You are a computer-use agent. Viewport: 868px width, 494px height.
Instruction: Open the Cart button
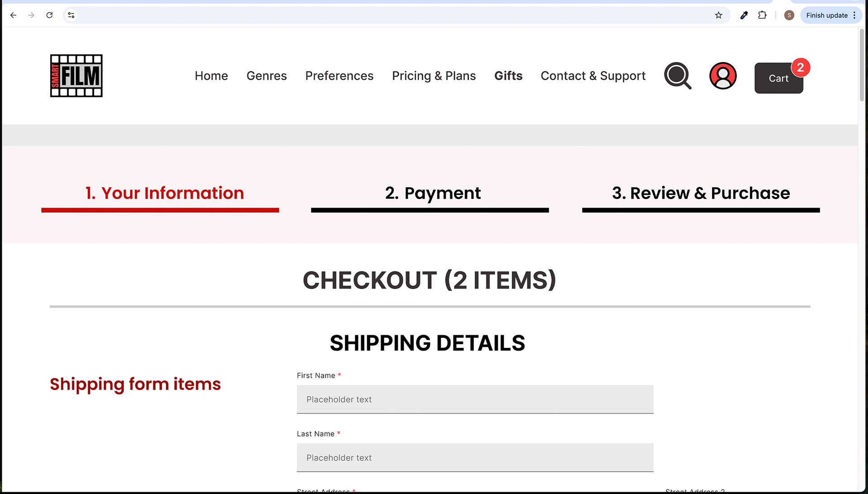coord(778,78)
